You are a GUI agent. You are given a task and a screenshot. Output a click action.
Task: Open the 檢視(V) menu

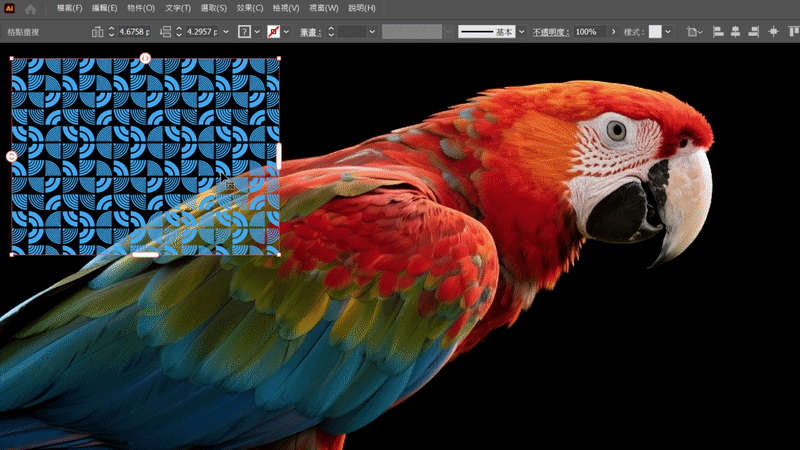click(286, 8)
